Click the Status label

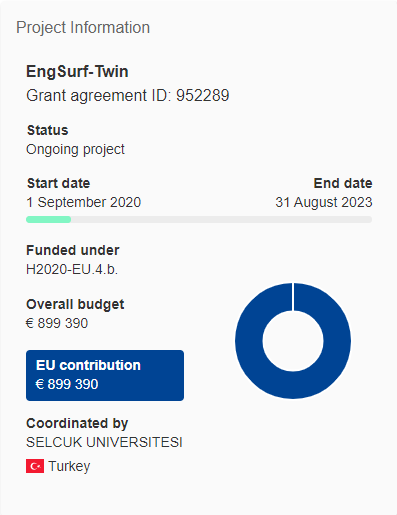point(48,130)
